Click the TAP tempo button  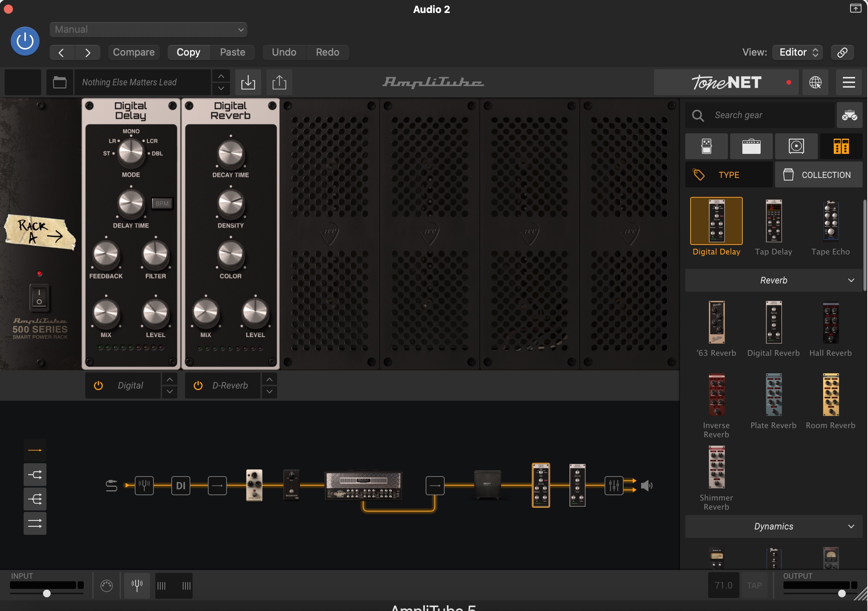tap(754, 585)
